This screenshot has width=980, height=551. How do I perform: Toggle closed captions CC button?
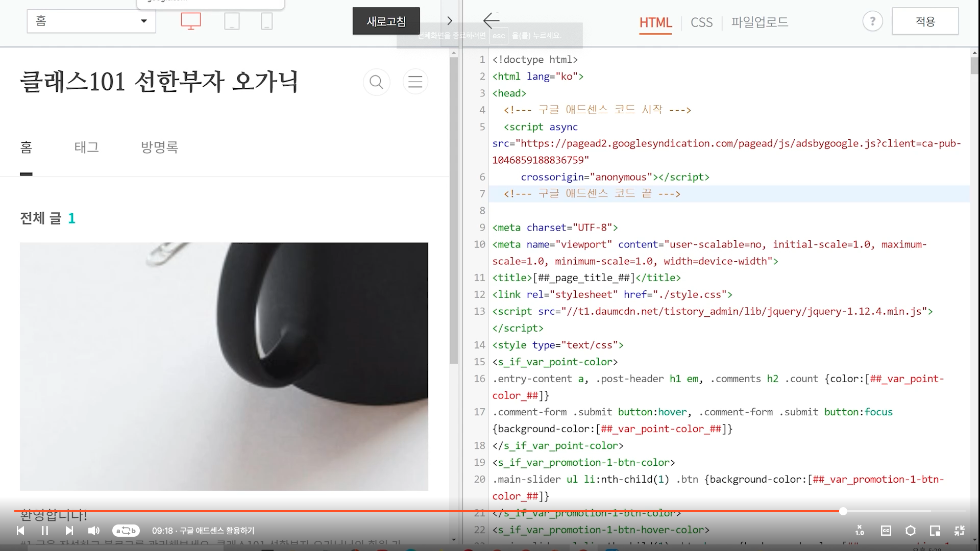coord(886,531)
